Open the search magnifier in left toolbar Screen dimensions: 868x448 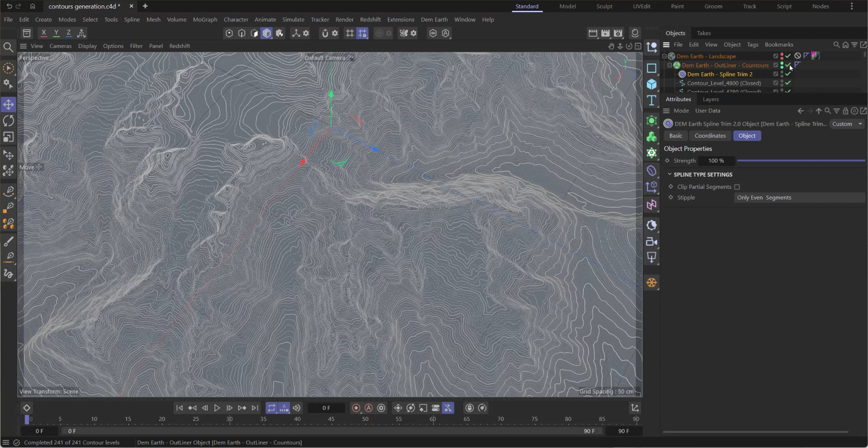8,47
